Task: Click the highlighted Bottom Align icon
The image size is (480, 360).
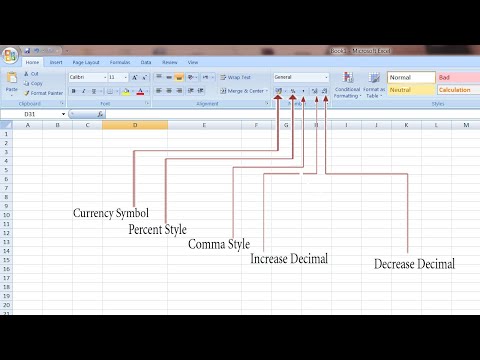Action: [179, 77]
